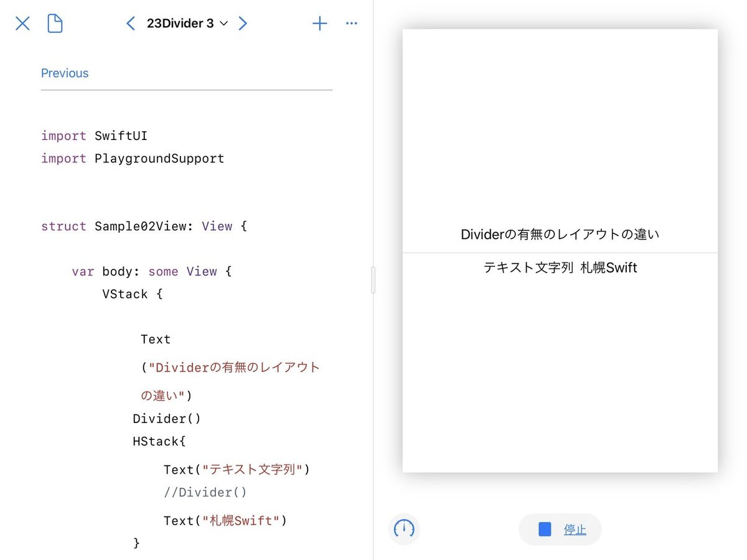Screen dimensions: 747x560
Task: Click 'var body: some View {' line
Action: tap(152, 272)
